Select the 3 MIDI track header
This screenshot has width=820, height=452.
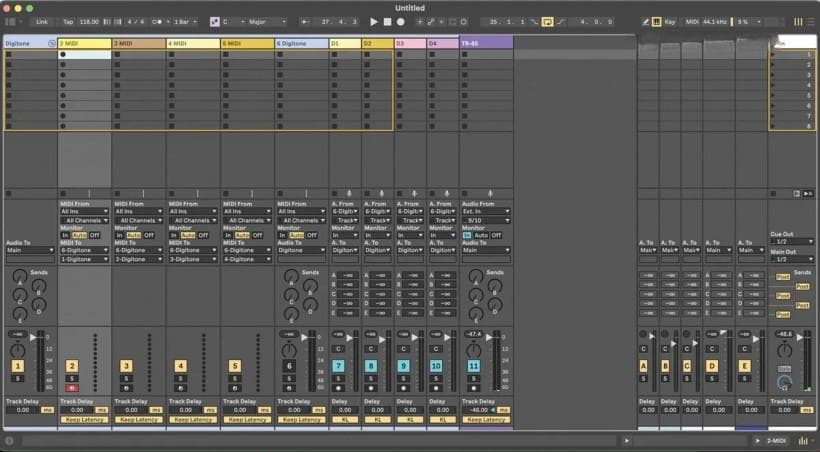tap(139, 43)
